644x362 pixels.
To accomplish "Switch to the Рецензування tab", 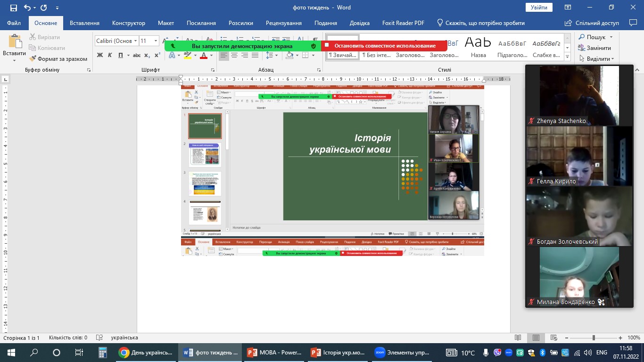I will pyautogui.click(x=283, y=23).
